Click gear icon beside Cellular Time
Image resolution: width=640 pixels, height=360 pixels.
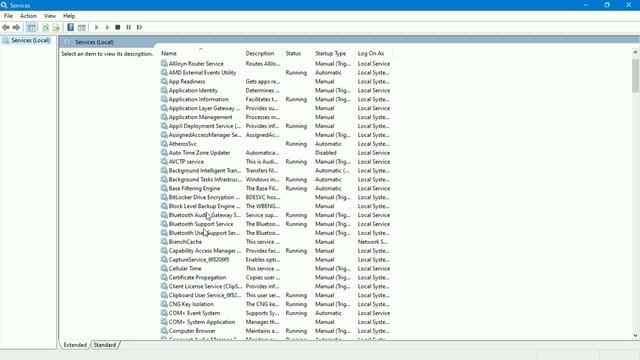[x=164, y=268]
